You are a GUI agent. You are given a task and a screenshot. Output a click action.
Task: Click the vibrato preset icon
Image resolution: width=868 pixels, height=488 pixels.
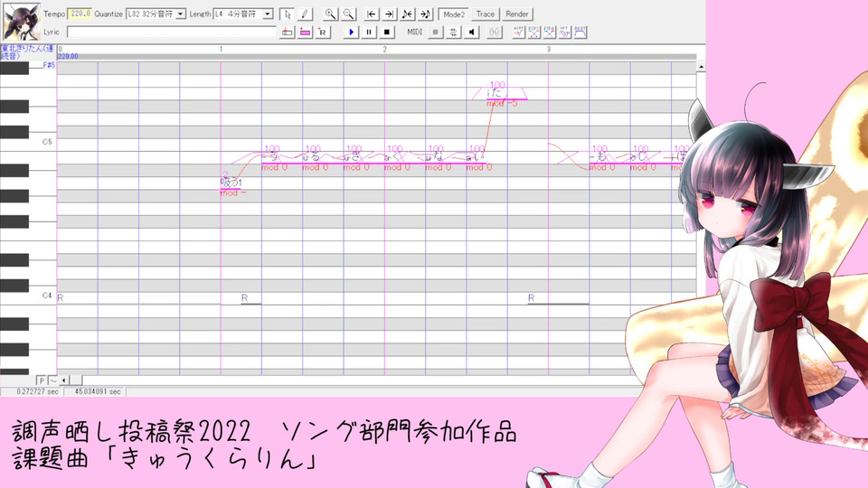pyautogui.click(x=564, y=33)
